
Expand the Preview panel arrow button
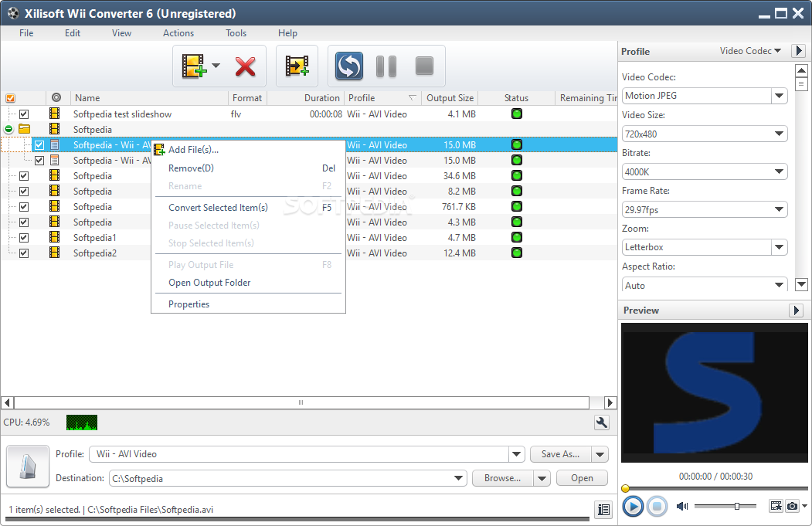coord(796,310)
